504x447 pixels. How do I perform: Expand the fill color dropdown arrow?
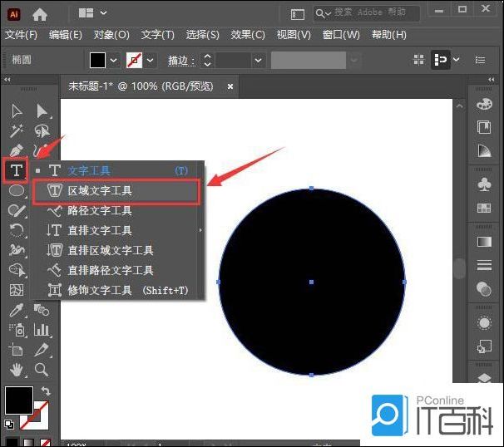coord(113,60)
